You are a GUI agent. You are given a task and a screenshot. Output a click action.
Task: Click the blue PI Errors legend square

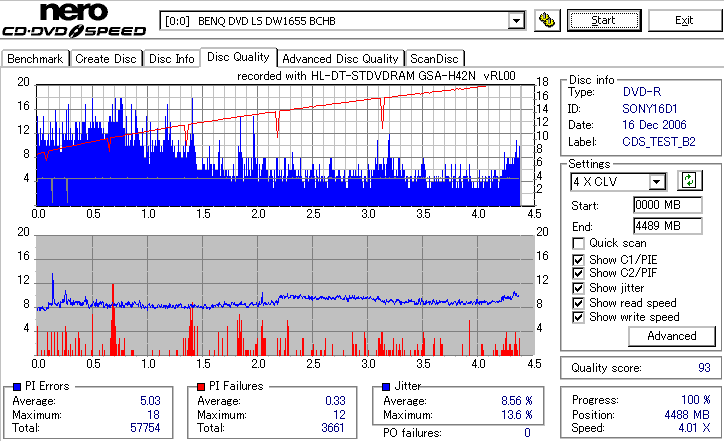[x=17, y=387]
